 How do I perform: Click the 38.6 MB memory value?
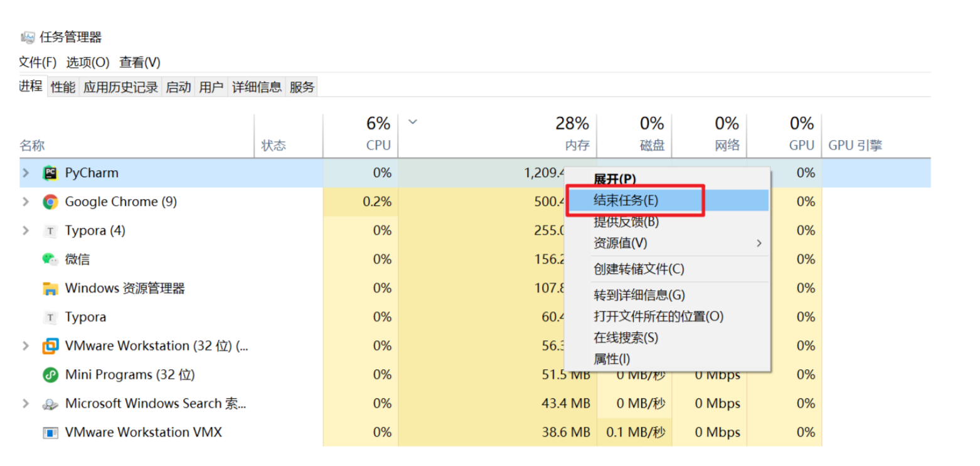pyautogui.click(x=566, y=433)
